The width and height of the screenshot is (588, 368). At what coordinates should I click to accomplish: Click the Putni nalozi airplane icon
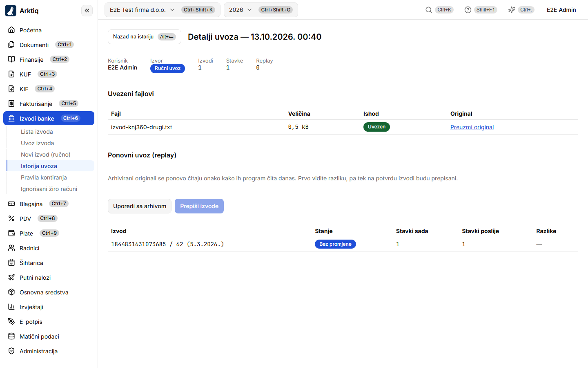click(x=11, y=277)
